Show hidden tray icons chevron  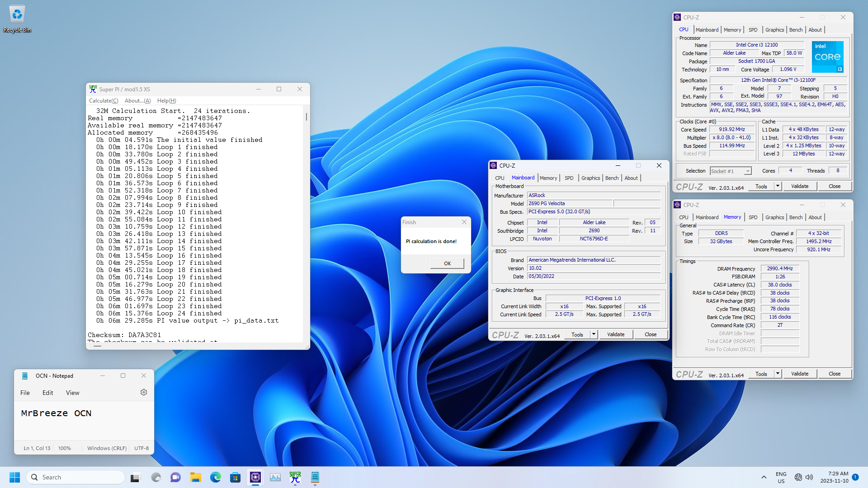coord(764,477)
